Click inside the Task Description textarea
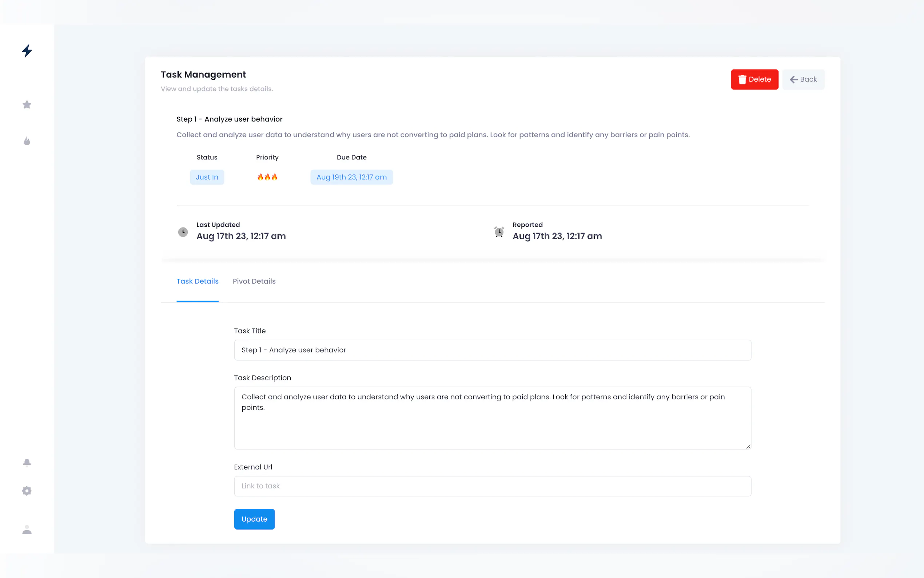The image size is (924, 578). click(492, 424)
